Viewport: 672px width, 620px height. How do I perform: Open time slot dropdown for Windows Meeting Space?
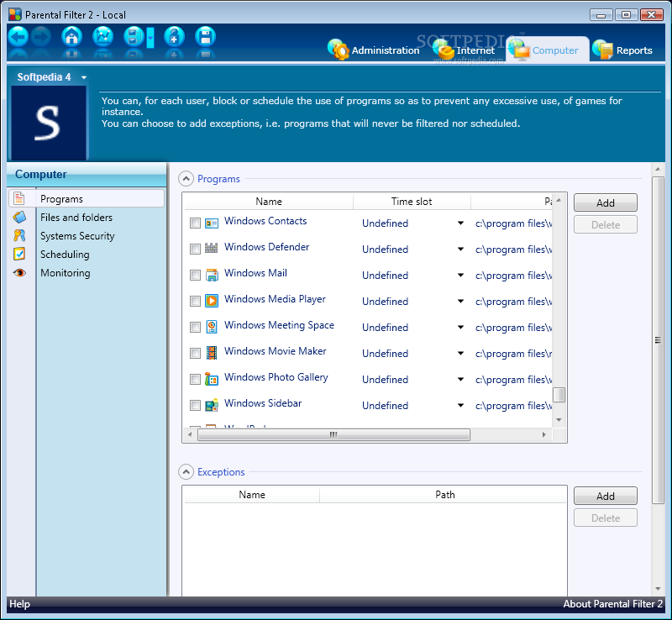[x=460, y=327]
